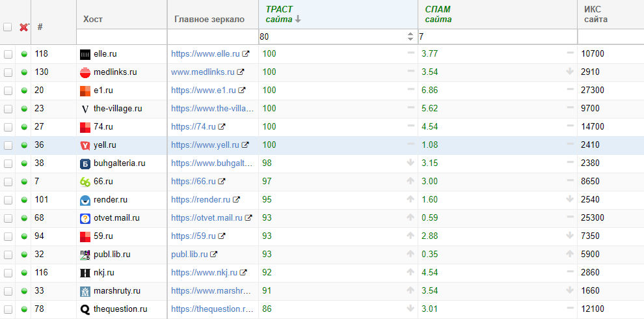Click the yell.ru favicon
The width and height of the screenshot is (644, 319).
[85, 146]
